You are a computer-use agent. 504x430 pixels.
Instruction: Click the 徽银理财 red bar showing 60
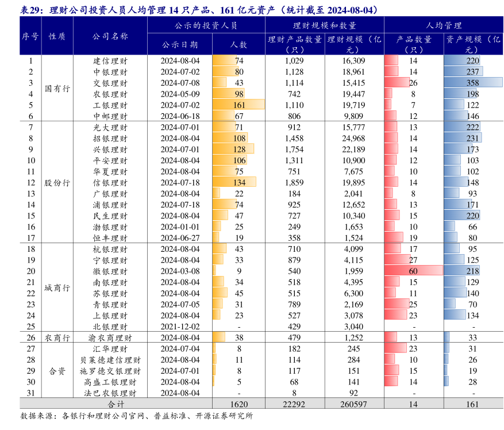point(413,271)
